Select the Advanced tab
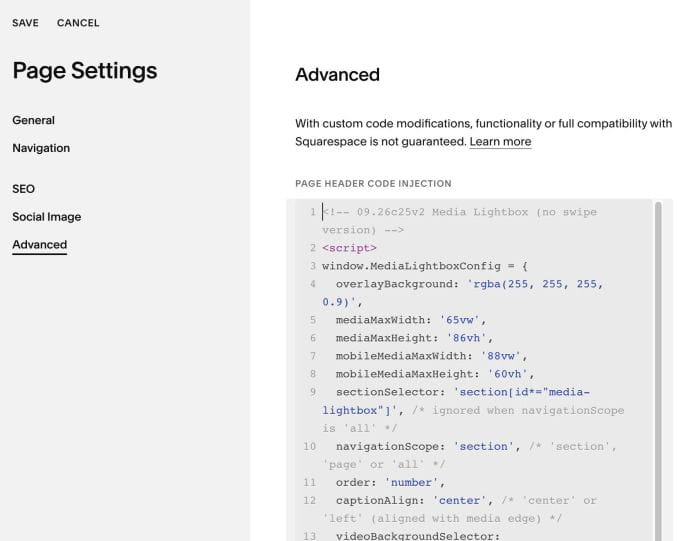Screen dimensions: 700x541 (x=40, y=245)
